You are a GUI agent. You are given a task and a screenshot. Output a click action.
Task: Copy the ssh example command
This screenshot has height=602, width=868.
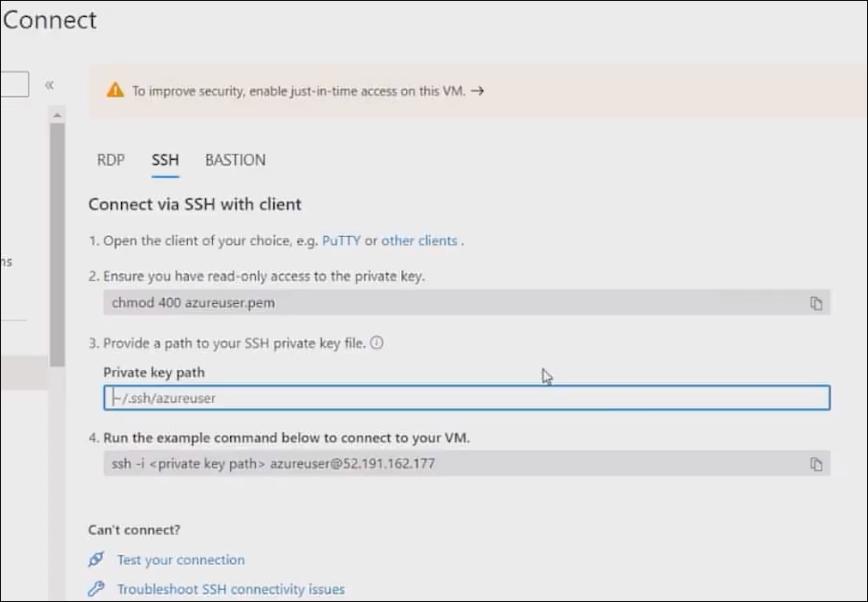point(816,465)
